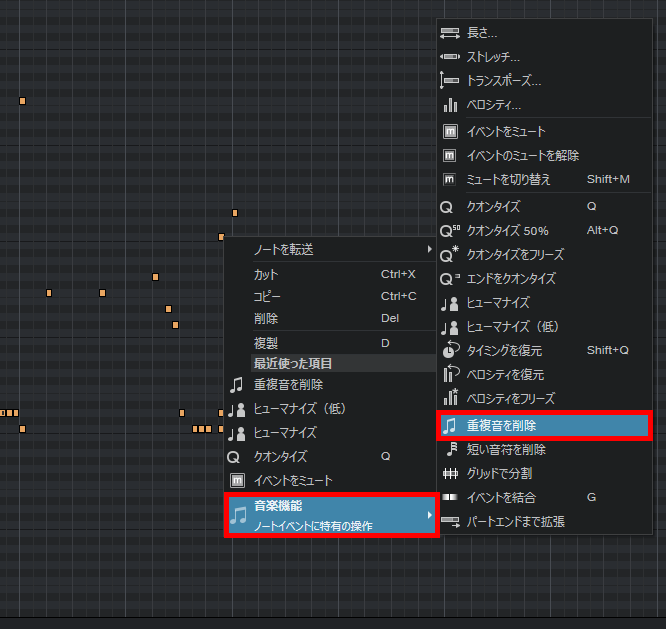The height and width of the screenshot is (629, 666).
Task: Click the ストレッチ stretch icon
Action: pyautogui.click(x=449, y=57)
